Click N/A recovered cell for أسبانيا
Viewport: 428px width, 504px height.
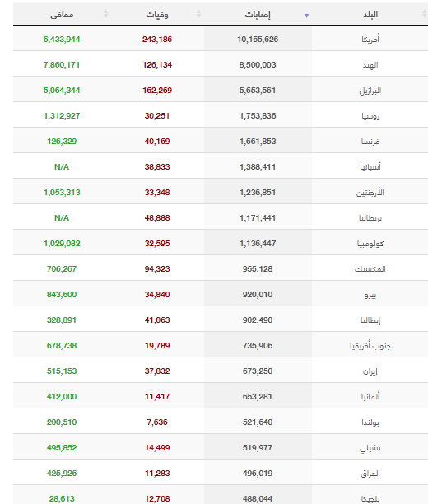(x=62, y=167)
